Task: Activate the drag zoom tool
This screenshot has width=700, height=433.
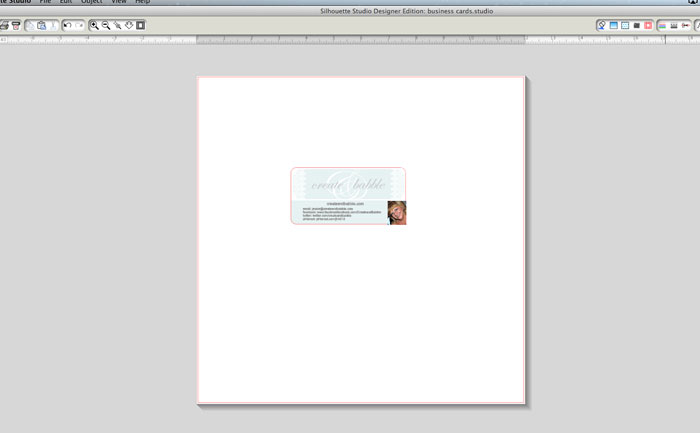Action: [x=117, y=25]
